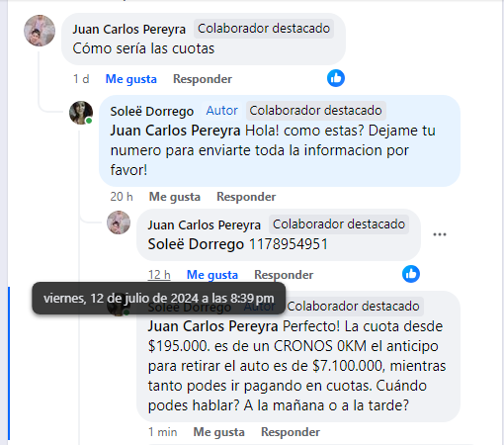
Task: Toggle Me gusta on the 20 h reply
Action: (x=175, y=197)
